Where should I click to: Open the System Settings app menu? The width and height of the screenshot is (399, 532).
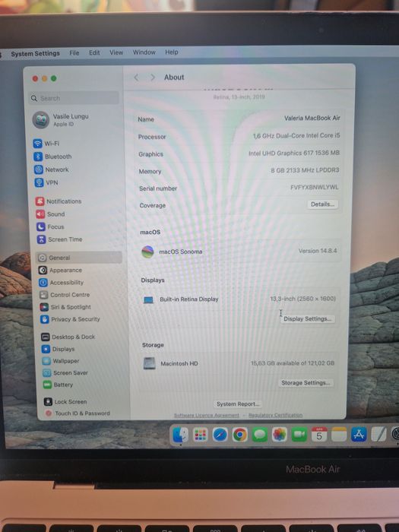click(35, 54)
